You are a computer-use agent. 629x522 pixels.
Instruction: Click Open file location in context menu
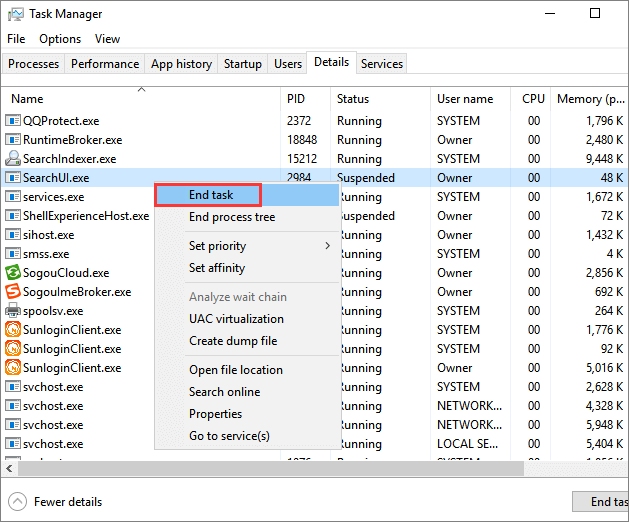[236, 370]
